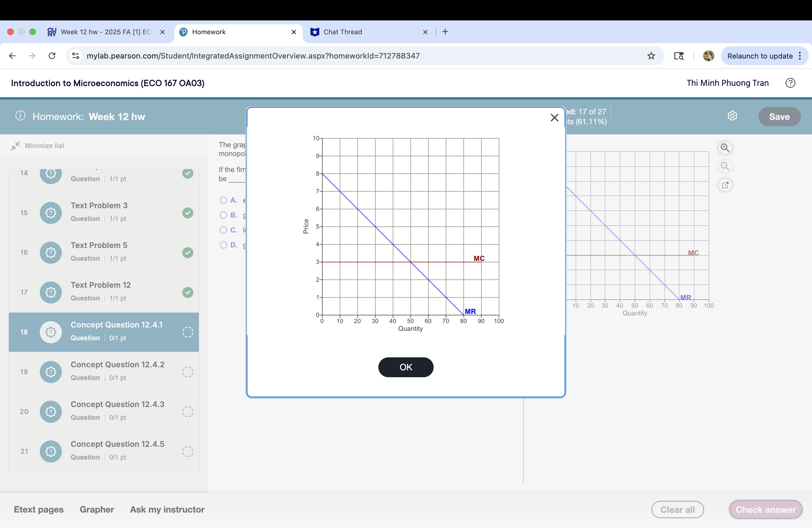The width and height of the screenshot is (812, 528).
Task: Click the homework info icon
Action: (20, 116)
